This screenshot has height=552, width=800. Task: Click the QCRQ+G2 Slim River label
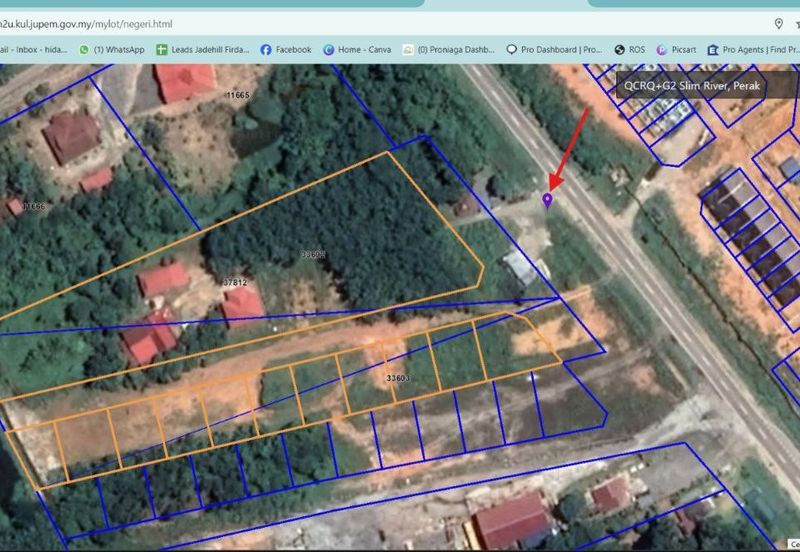tap(692, 86)
